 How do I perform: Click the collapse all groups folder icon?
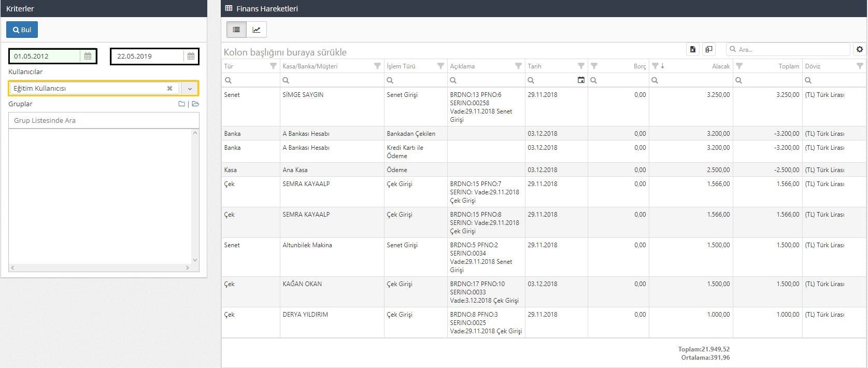point(181,104)
